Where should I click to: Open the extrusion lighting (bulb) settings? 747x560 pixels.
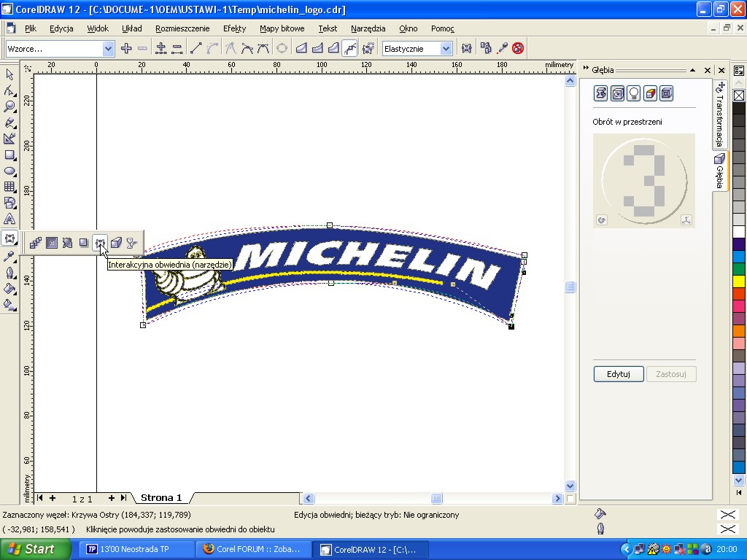[x=634, y=93]
